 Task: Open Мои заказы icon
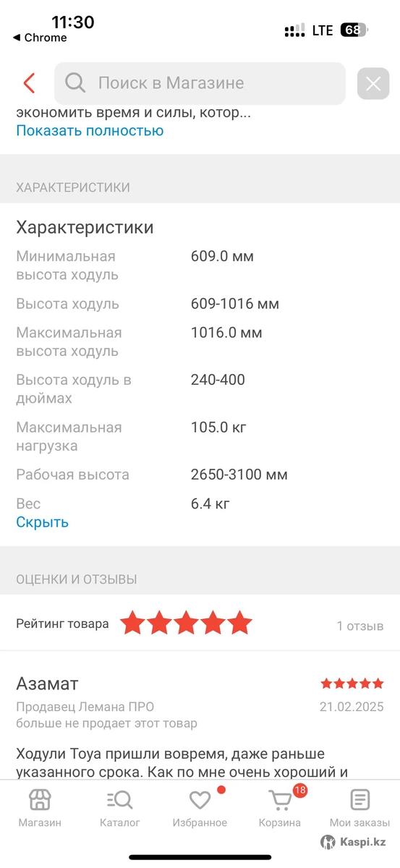click(359, 800)
